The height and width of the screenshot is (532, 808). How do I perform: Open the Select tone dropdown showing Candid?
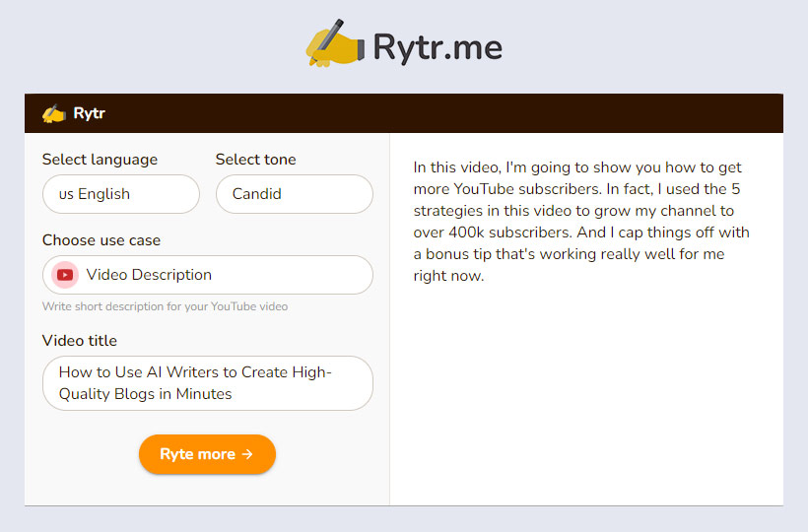pos(295,194)
